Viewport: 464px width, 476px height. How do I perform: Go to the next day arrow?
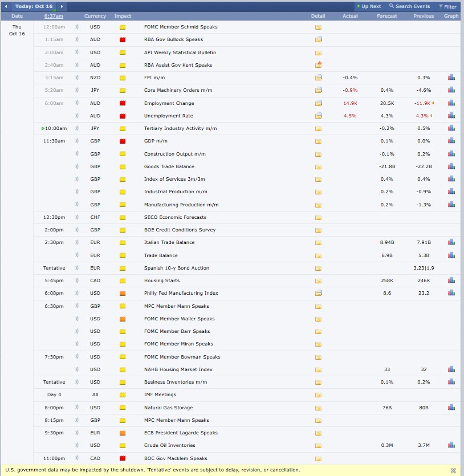click(62, 7)
